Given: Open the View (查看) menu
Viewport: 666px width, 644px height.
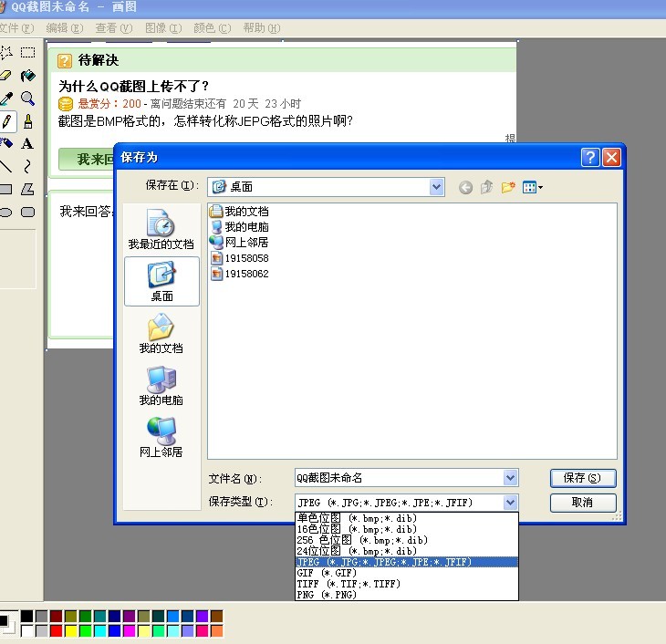Looking at the screenshot, I should [114, 28].
